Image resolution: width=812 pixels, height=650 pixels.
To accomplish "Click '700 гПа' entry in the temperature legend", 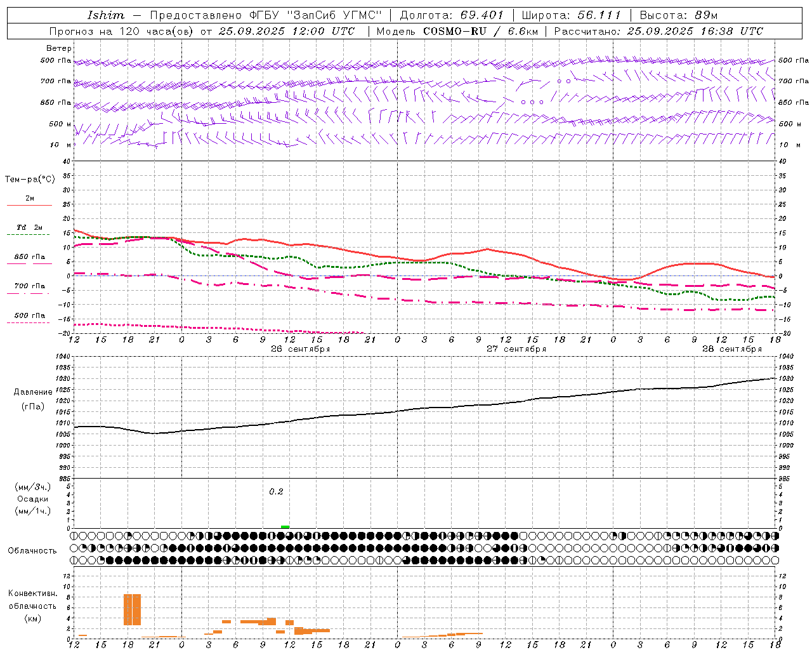I will click(30, 286).
